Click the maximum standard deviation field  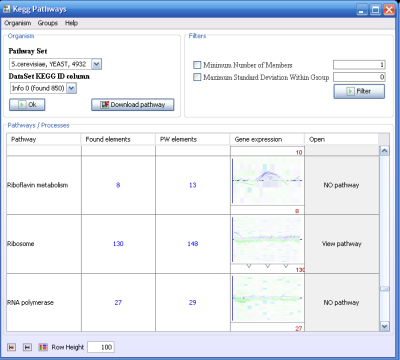359,77
